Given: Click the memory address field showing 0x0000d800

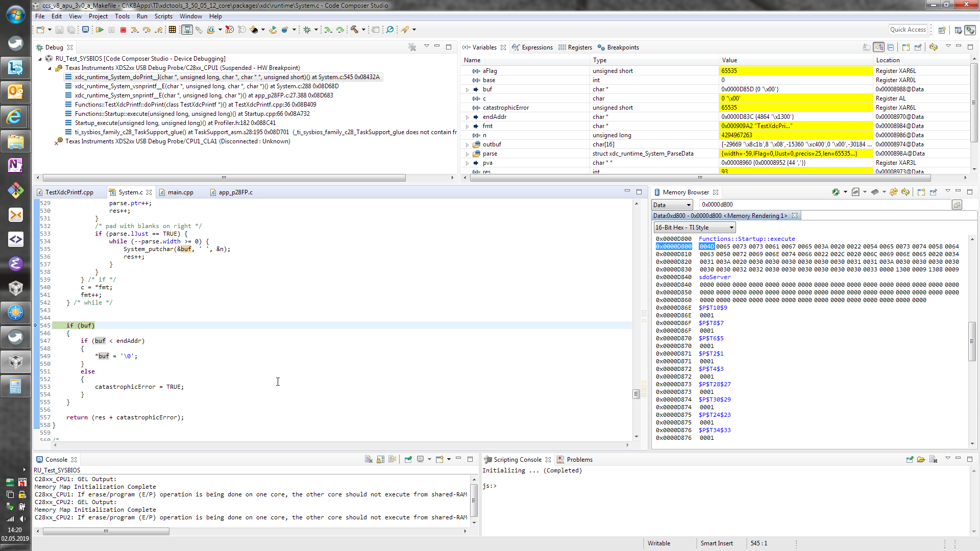Looking at the screenshot, I should click(x=825, y=205).
